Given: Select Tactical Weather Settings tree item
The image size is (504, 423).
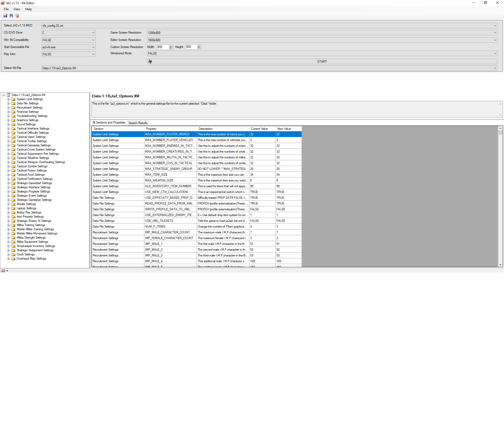Looking at the screenshot, I should coord(33,158).
